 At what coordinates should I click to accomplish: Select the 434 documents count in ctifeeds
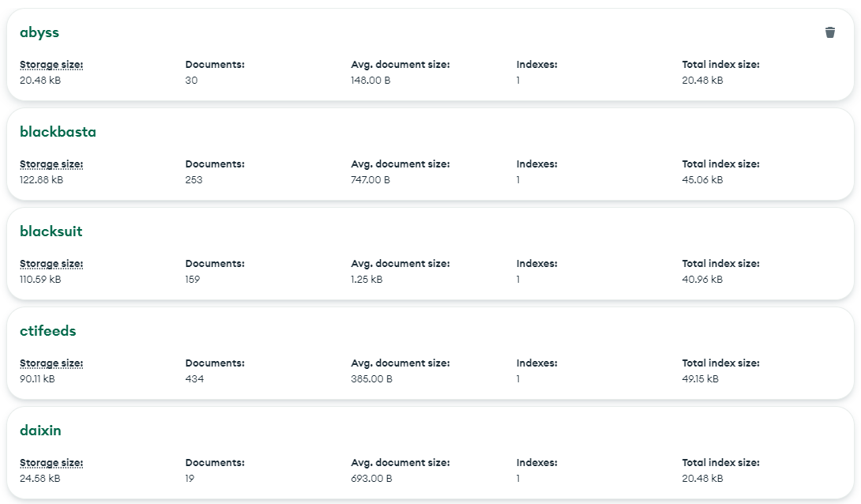point(194,378)
